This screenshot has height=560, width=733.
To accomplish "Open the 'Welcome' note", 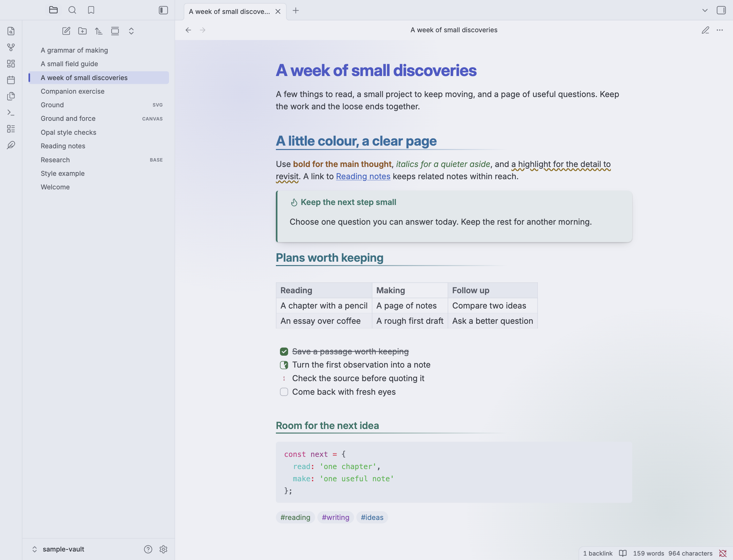I will (x=98, y=187).
